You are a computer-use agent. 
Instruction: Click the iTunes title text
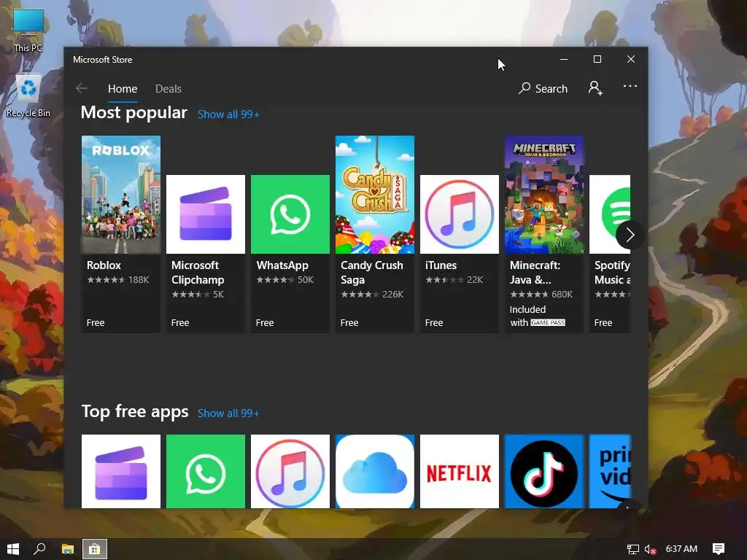tap(441, 265)
